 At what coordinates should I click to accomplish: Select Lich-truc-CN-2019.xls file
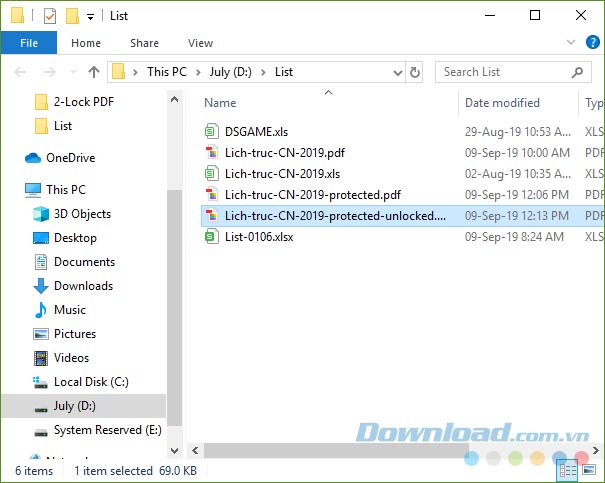(x=282, y=174)
